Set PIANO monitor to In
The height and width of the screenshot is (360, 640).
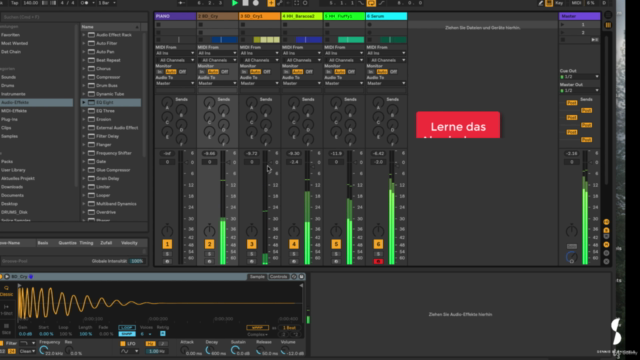point(160,72)
